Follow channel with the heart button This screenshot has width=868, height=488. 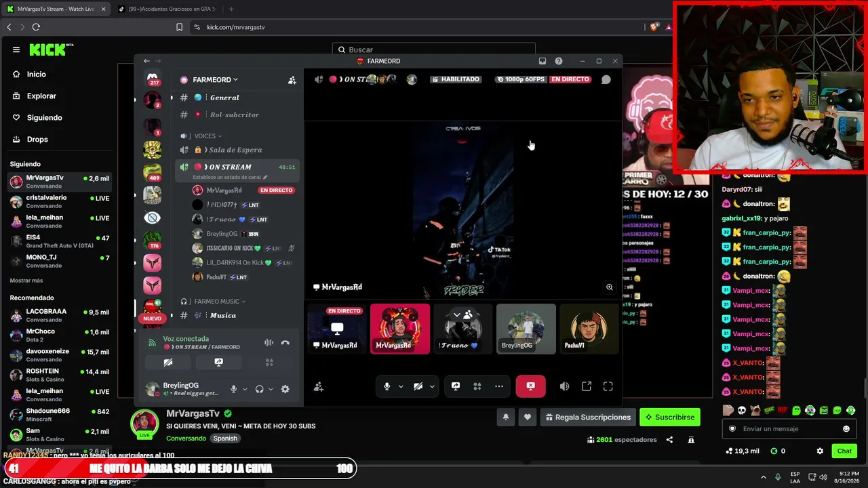528,418
